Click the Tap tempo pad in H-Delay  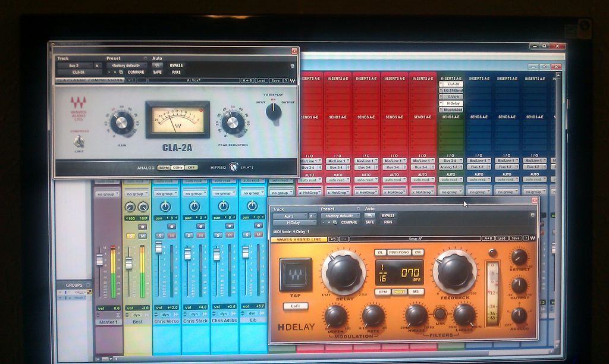click(295, 275)
